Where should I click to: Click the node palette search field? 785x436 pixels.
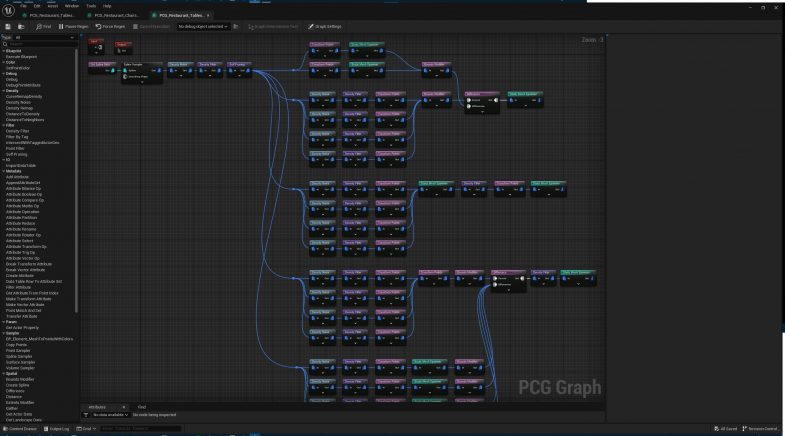(40, 44)
